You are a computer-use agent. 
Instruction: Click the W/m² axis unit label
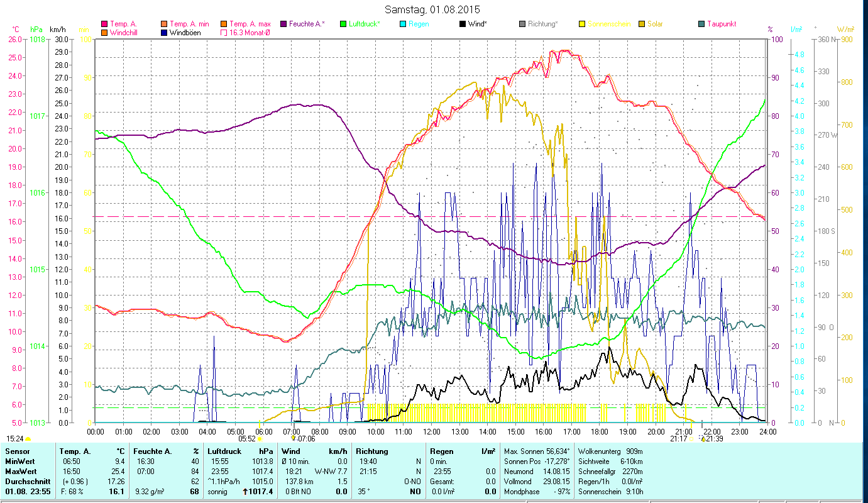point(845,30)
